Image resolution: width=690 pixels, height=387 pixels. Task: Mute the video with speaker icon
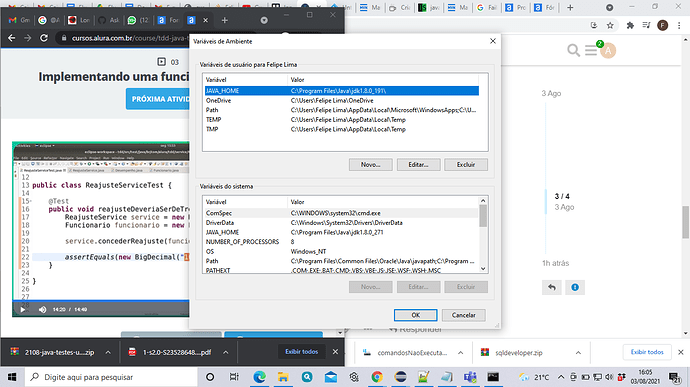(42, 310)
